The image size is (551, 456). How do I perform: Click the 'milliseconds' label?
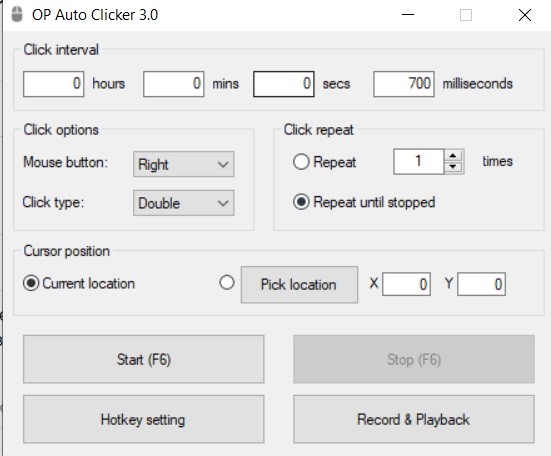pyautogui.click(x=478, y=84)
